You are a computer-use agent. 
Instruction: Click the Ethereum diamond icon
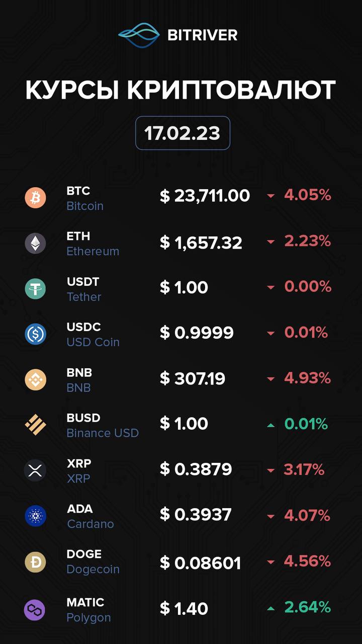point(35,244)
